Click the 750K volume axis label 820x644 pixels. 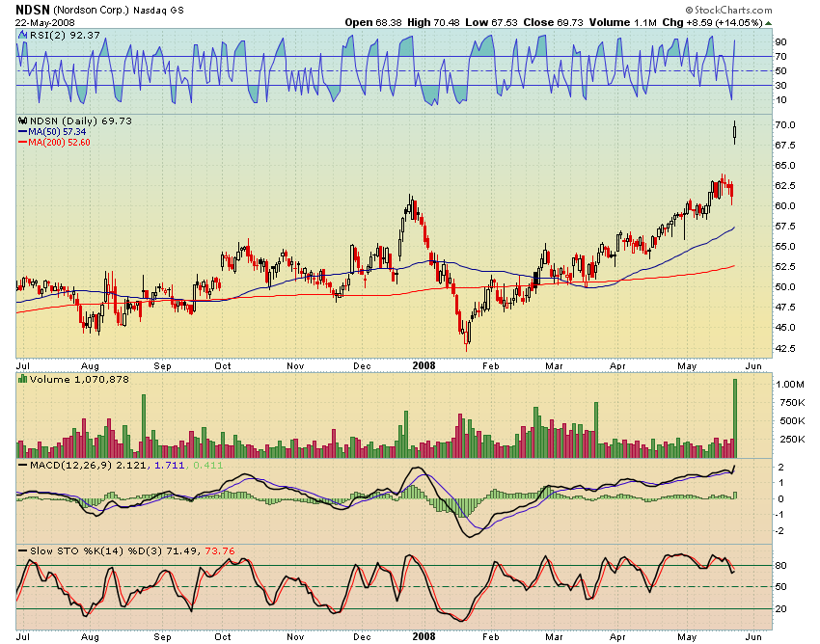[x=792, y=403]
